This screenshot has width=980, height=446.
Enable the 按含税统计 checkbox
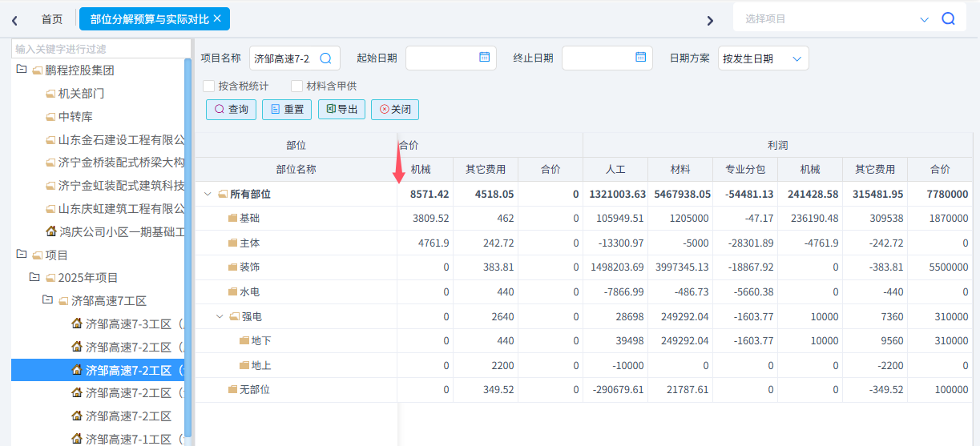coord(209,86)
